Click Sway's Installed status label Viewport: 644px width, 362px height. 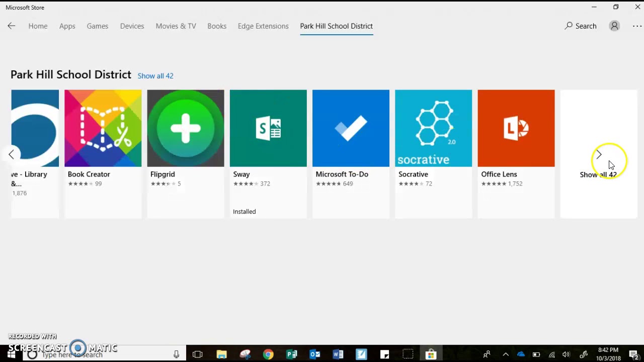coord(245,212)
